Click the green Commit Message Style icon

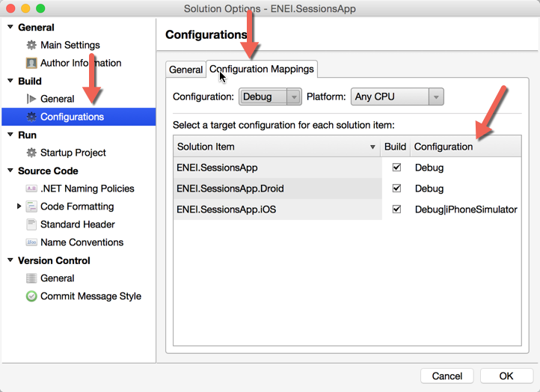point(31,296)
